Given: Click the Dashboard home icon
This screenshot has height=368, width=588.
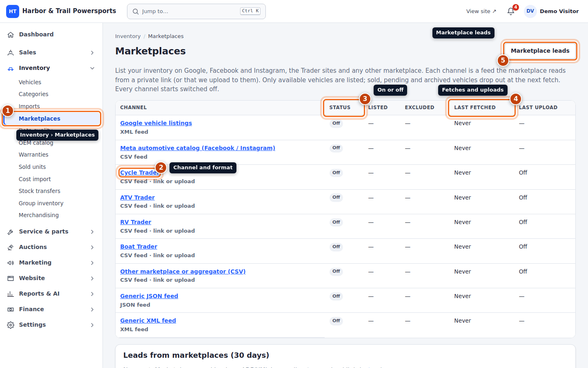Looking at the screenshot, I should [11, 35].
